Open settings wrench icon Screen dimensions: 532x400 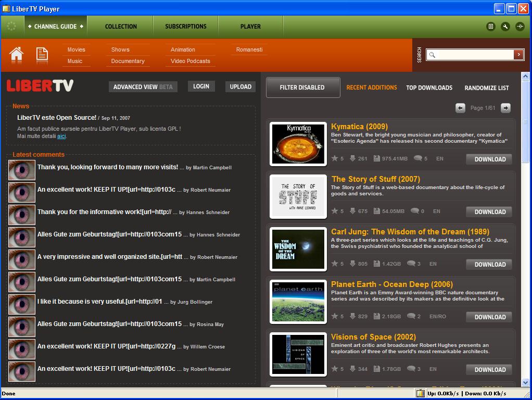[x=505, y=26]
